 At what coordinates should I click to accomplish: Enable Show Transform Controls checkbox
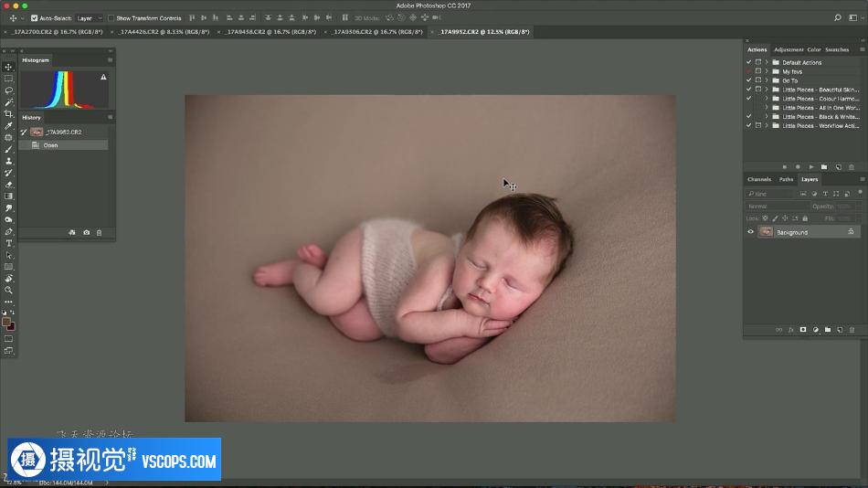pyautogui.click(x=111, y=17)
